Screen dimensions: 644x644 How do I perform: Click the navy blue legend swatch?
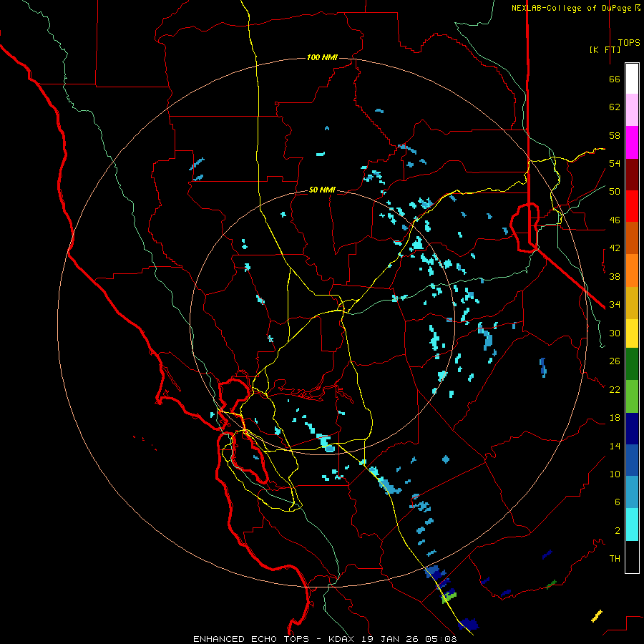[x=632, y=429]
